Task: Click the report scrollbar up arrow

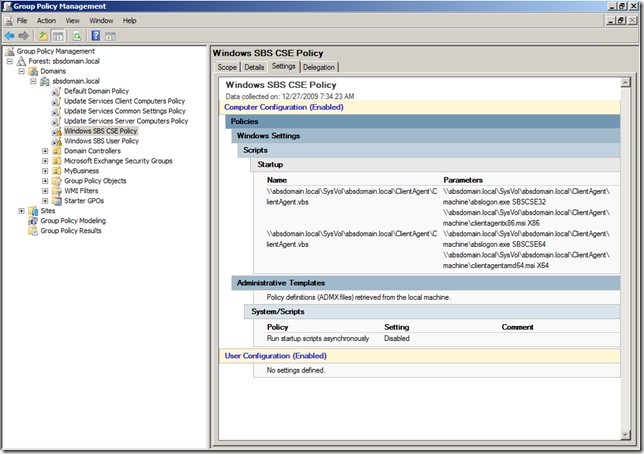Action: pos(625,83)
